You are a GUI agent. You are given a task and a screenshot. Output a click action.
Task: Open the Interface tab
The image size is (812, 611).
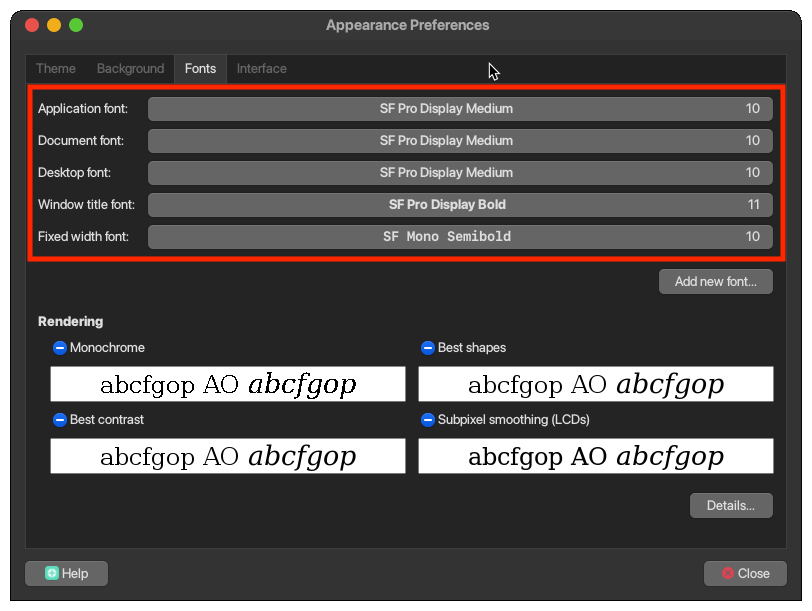(x=262, y=69)
